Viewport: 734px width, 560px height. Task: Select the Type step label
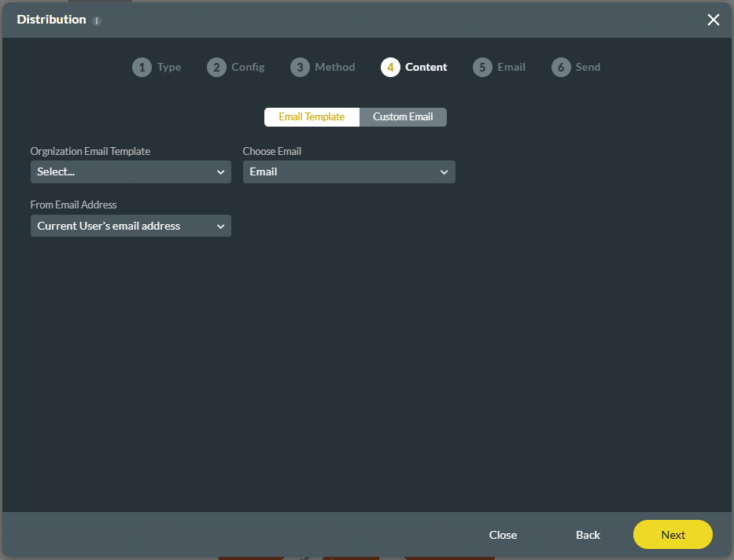click(168, 67)
